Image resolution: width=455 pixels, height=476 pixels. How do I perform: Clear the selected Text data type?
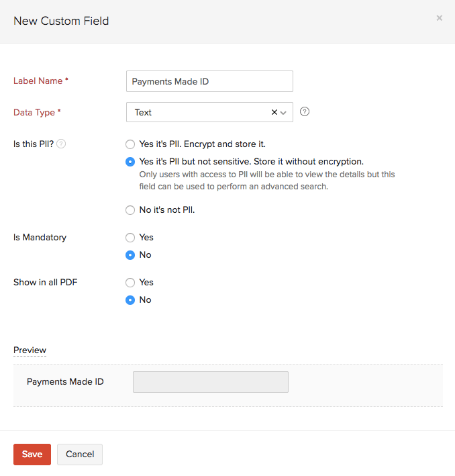(274, 112)
